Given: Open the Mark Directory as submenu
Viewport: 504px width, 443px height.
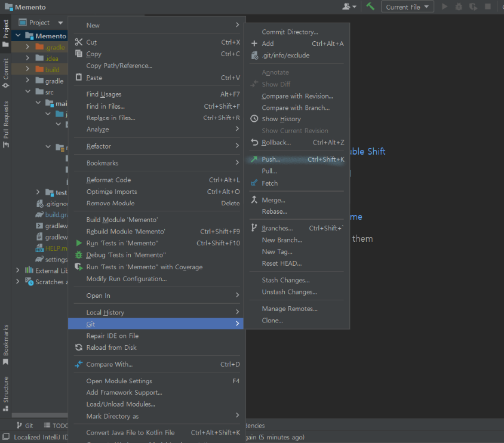Looking at the screenshot, I should point(157,416).
